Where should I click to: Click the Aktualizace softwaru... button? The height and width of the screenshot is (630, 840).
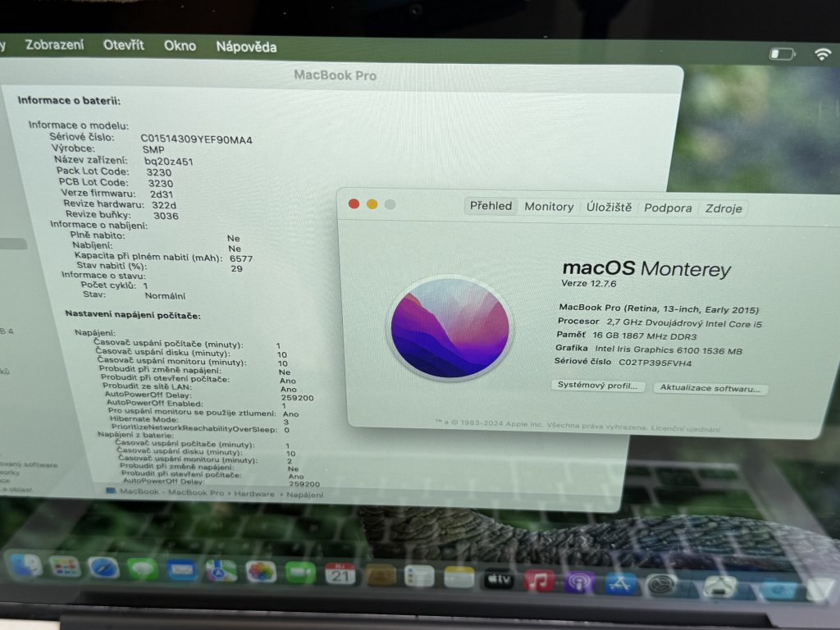click(710, 388)
